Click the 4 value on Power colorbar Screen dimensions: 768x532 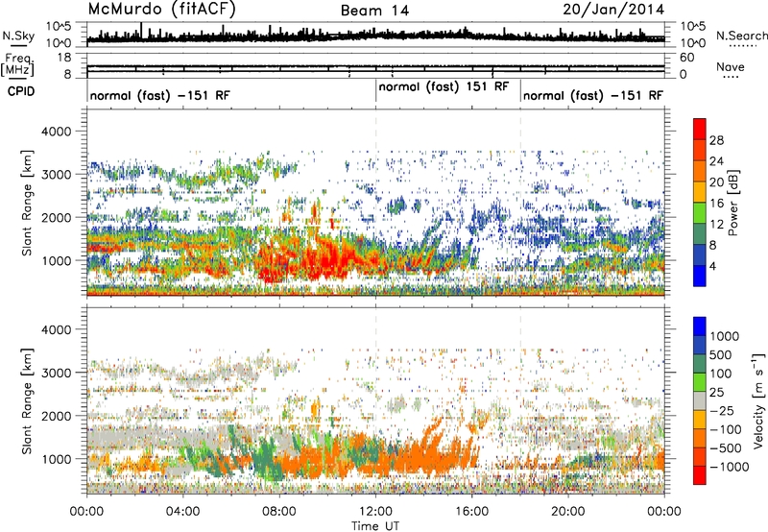[x=712, y=266]
